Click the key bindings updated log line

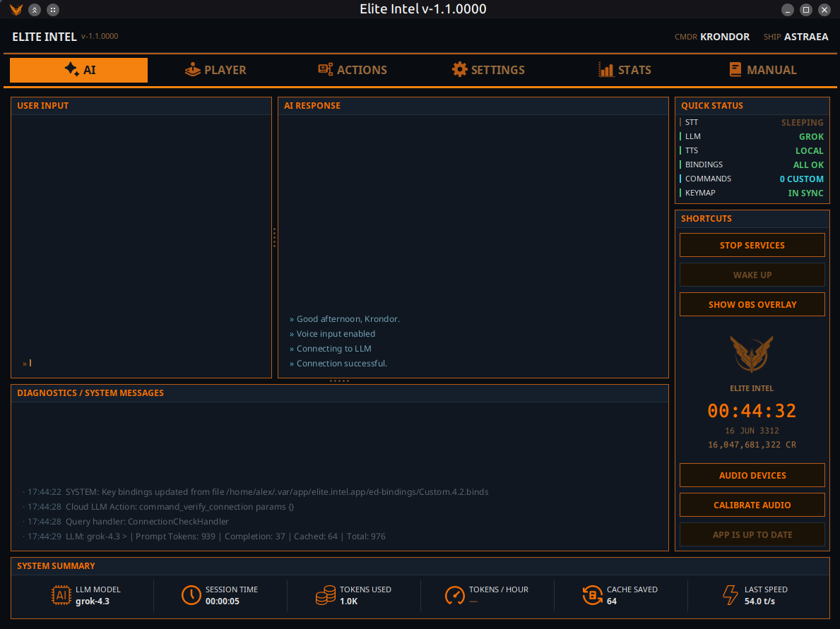pyautogui.click(x=256, y=492)
